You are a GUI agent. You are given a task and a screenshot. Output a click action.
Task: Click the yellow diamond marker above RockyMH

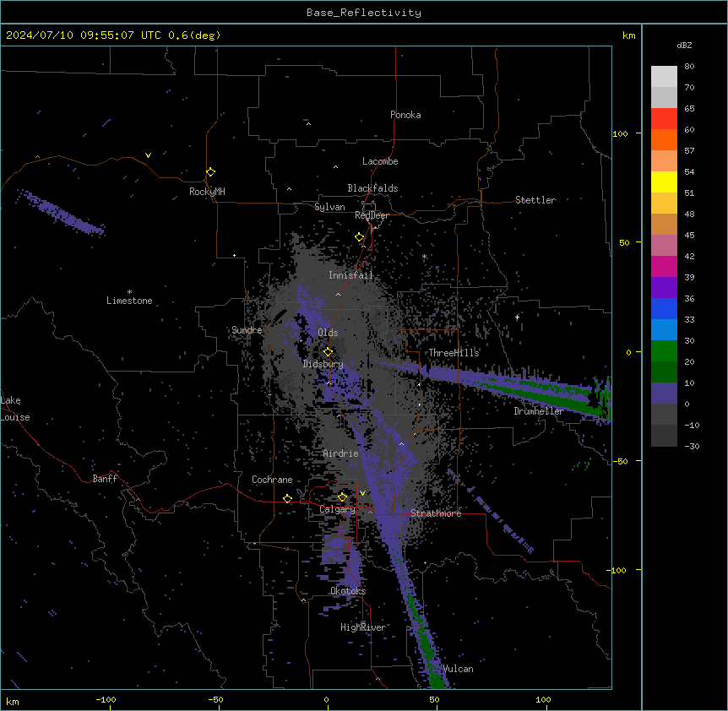click(x=210, y=172)
